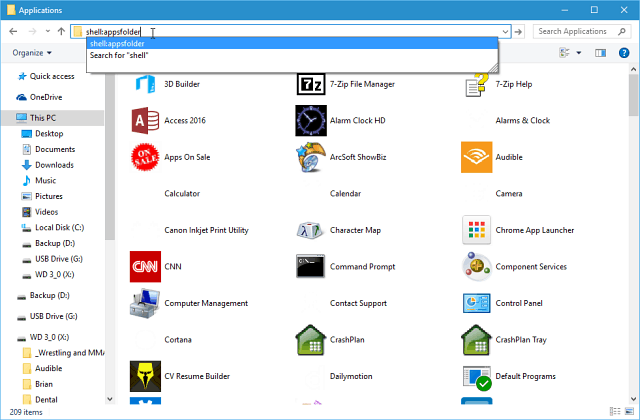Click the Go to arrow button
The height and width of the screenshot is (420, 640).
pyautogui.click(x=518, y=31)
